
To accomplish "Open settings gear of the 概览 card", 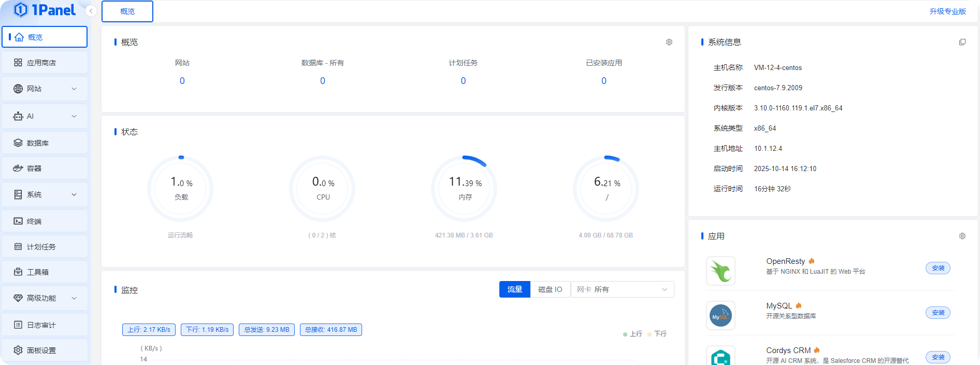I will point(669,42).
